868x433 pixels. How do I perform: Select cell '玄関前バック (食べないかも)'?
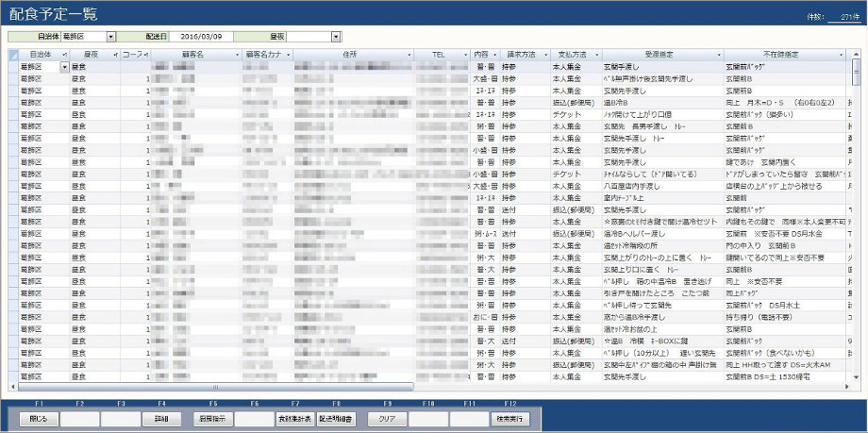tap(785, 353)
